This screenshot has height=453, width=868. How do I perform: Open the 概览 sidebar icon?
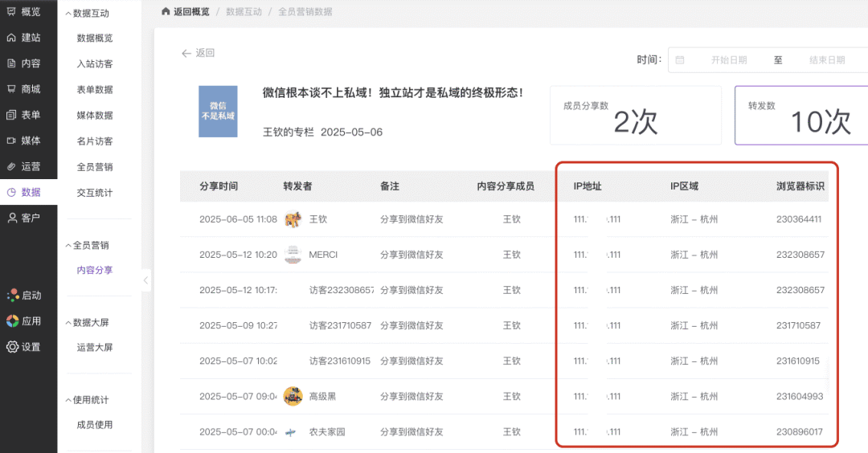[x=11, y=11]
